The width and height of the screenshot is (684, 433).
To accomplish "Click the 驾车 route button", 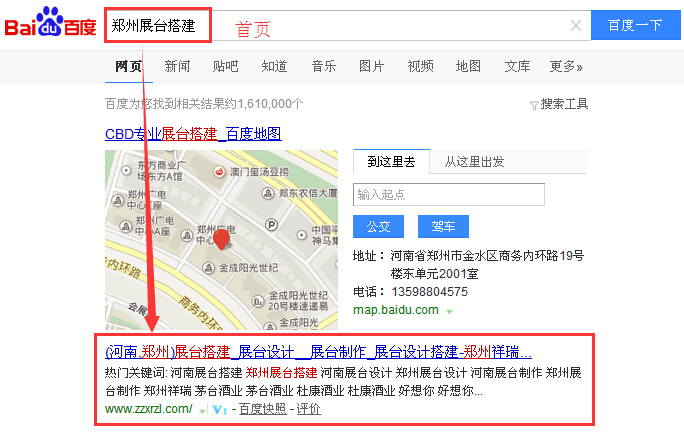I will (443, 226).
